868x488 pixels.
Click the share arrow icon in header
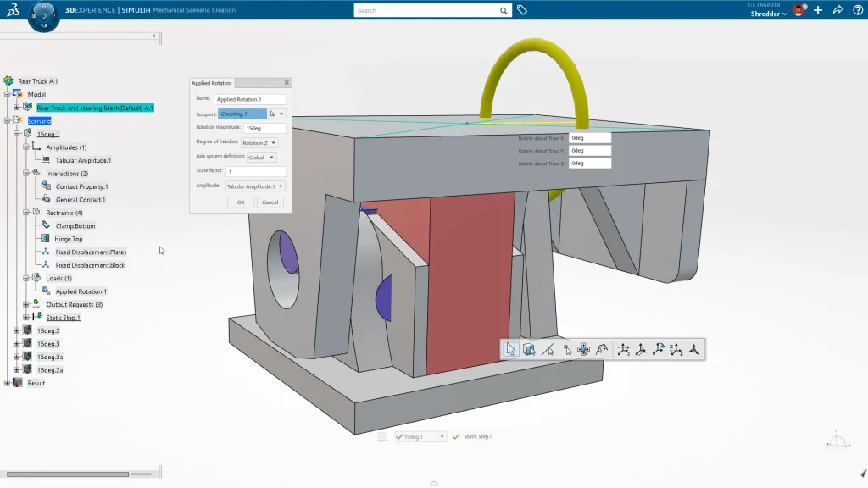point(837,10)
